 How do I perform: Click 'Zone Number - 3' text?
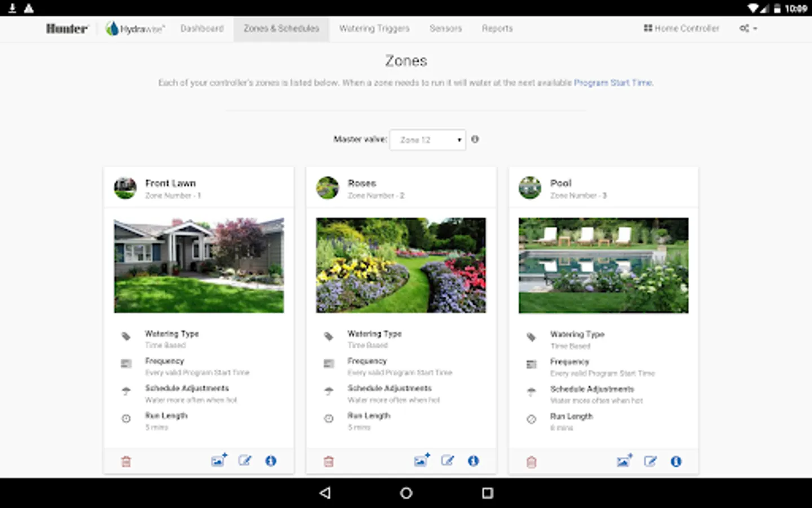pyautogui.click(x=579, y=196)
